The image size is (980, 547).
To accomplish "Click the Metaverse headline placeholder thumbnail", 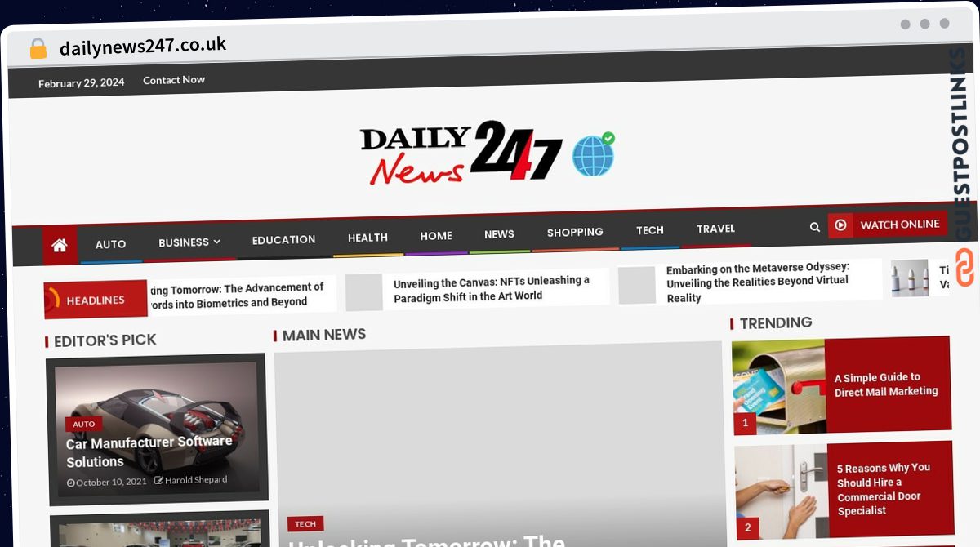I will click(637, 286).
